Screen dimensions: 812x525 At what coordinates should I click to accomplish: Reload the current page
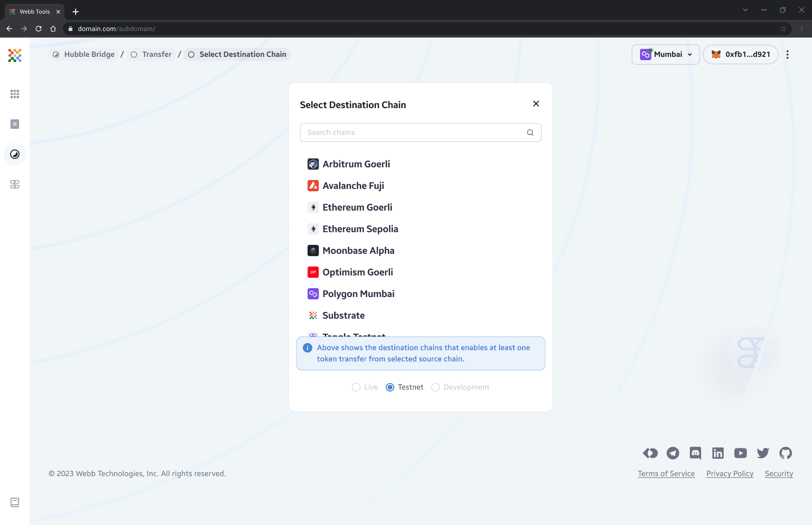coord(39,29)
